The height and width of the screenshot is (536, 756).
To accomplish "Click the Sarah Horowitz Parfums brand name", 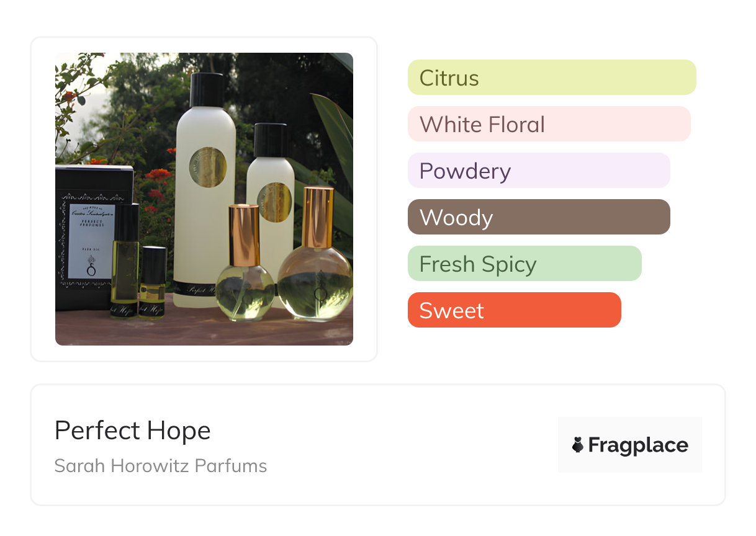I will (x=161, y=466).
